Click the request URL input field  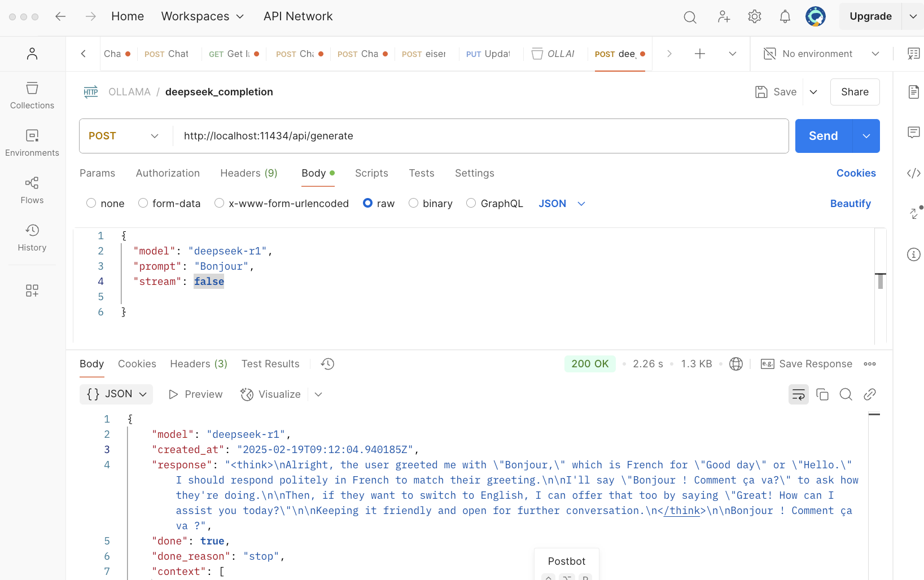(x=480, y=136)
